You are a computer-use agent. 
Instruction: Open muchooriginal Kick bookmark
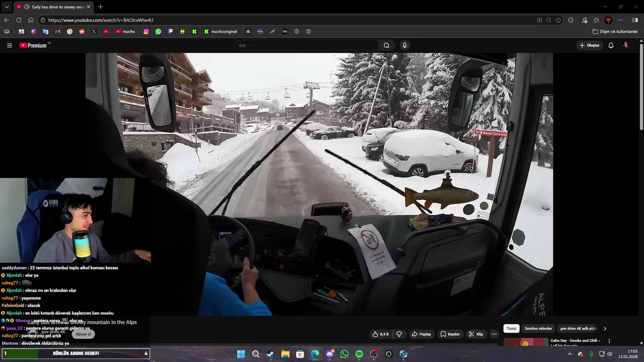click(220, 31)
